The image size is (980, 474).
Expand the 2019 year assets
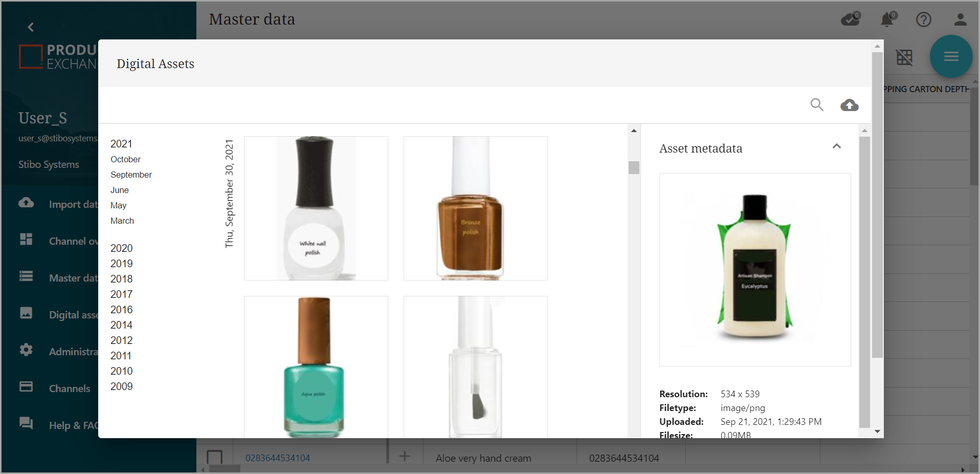click(121, 264)
